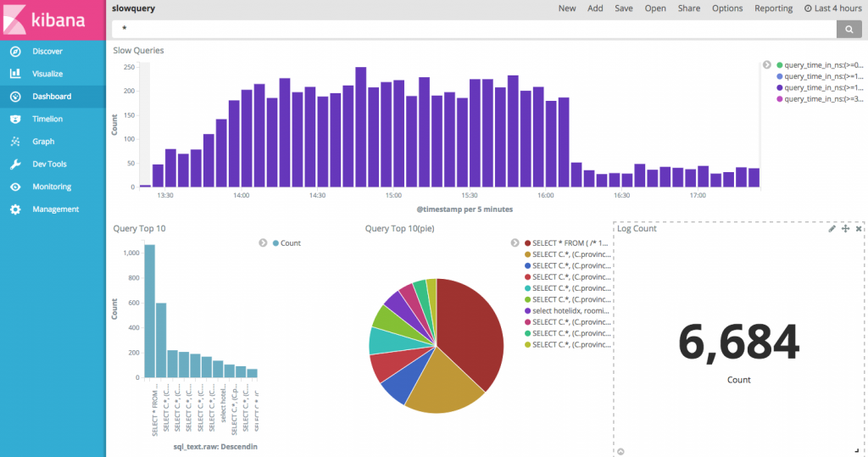This screenshot has width=868, height=457.
Task: Click green query_time_in_ns legend color dot
Action: point(780,64)
